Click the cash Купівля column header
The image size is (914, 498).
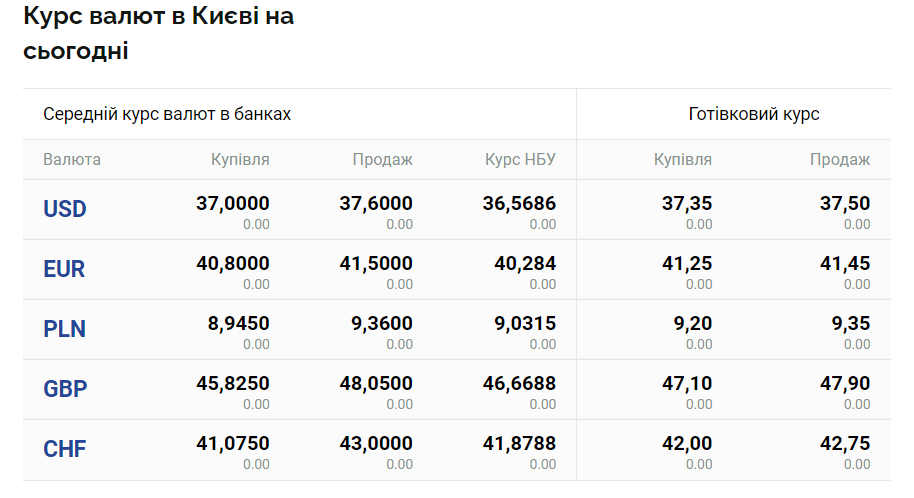(x=683, y=159)
